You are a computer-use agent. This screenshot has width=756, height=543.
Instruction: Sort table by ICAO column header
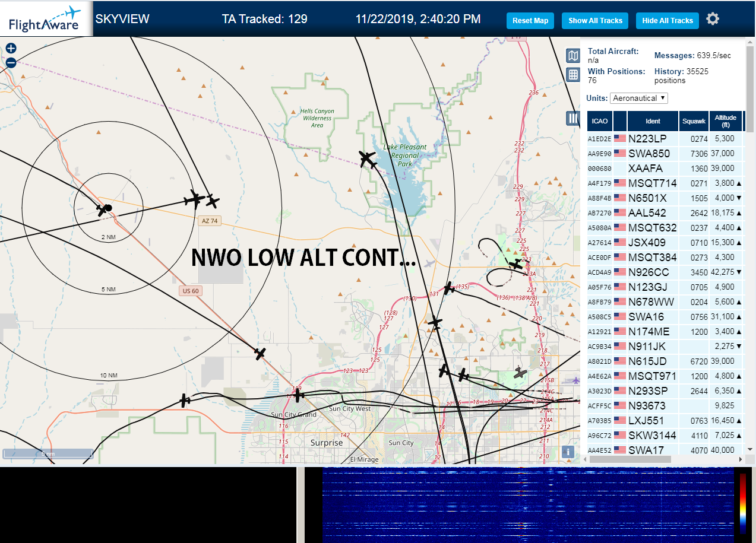(x=600, y=121)
